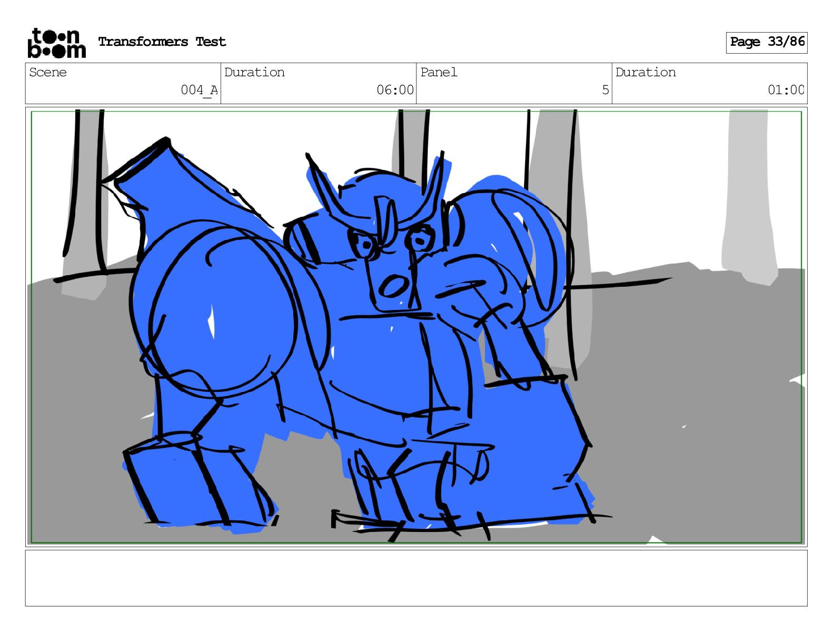The image size is (834, 644).
Task: Select the panel number '5'
Action: [605, 90]
